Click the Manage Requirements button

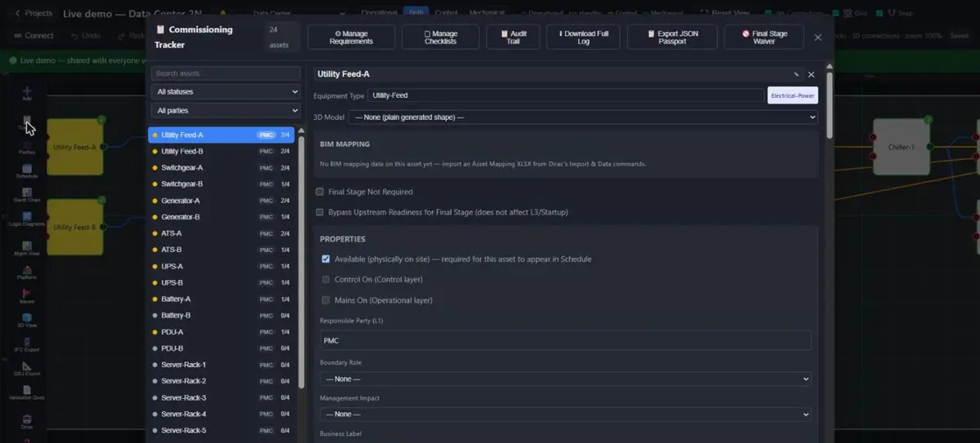pyautogui.click(x=351, y=37)
